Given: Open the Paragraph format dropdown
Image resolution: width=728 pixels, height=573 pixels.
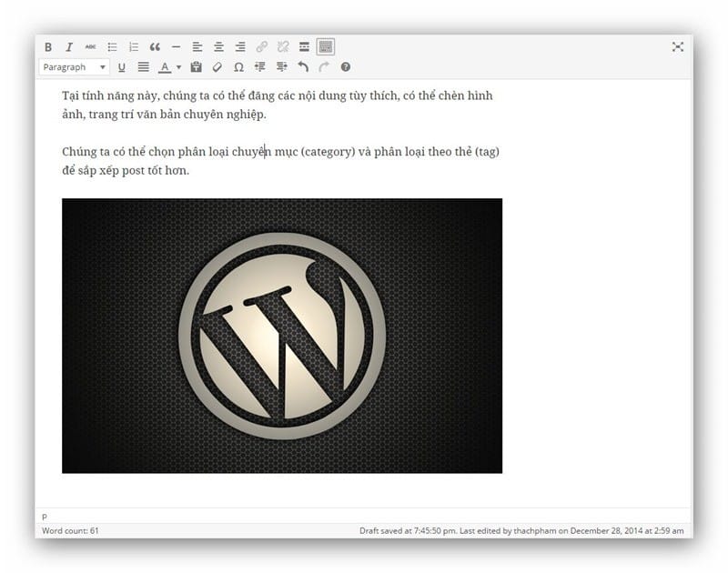Looking at the screenshot, I should coord(75,67).
